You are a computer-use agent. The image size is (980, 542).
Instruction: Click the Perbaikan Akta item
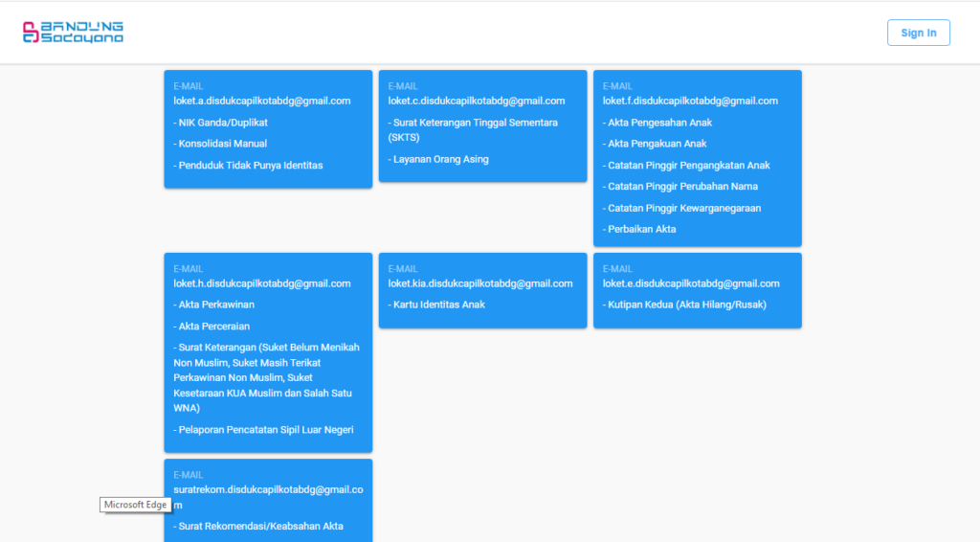coord(639,229)
